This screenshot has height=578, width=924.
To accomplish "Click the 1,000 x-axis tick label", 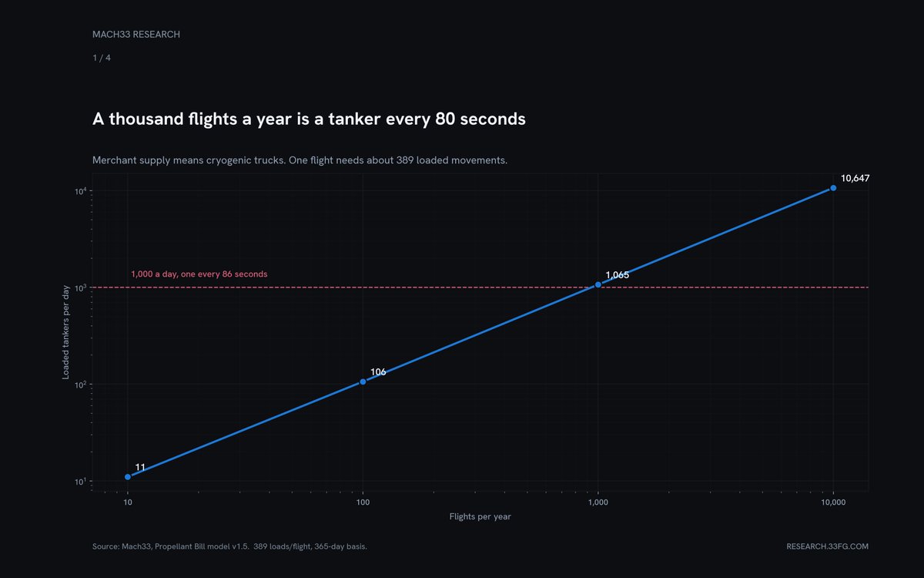I will pos(598,502).
